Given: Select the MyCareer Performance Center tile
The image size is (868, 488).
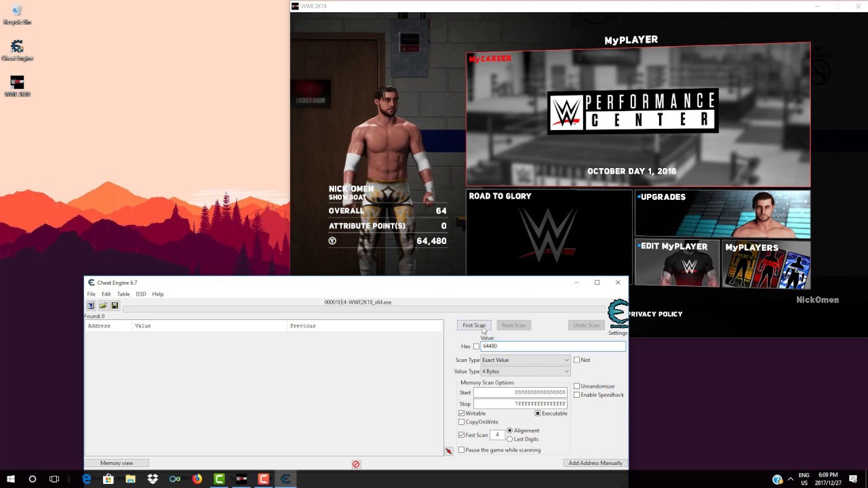Looking at the screenshot, I should click(x=638, y=115).
